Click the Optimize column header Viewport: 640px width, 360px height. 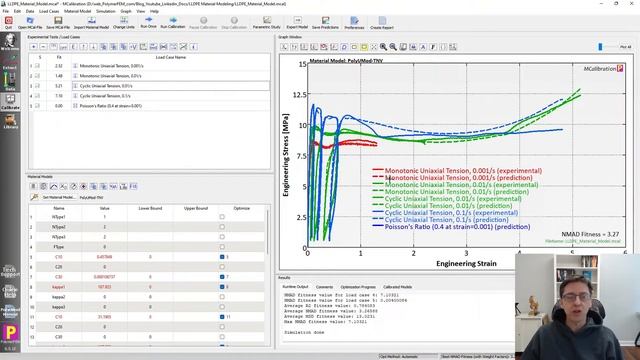click(x=242, y=208)
